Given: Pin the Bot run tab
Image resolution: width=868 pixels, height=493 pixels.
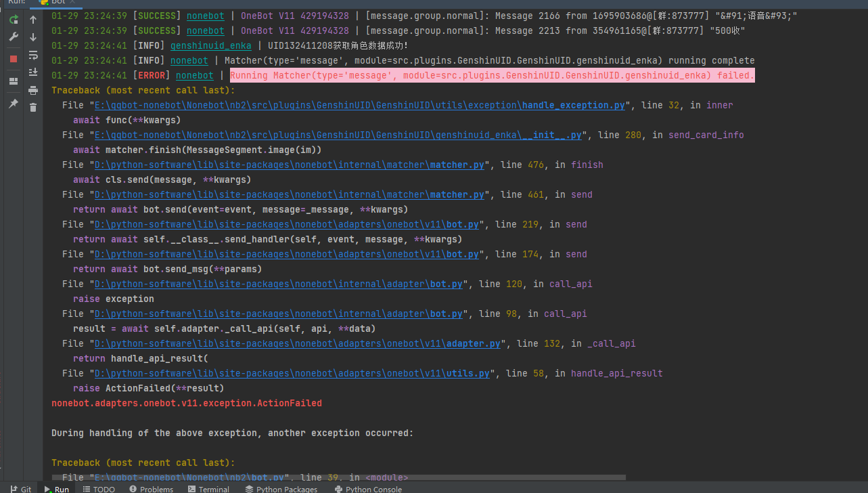Looking at the screenshot, I should (x=14, y=104).
